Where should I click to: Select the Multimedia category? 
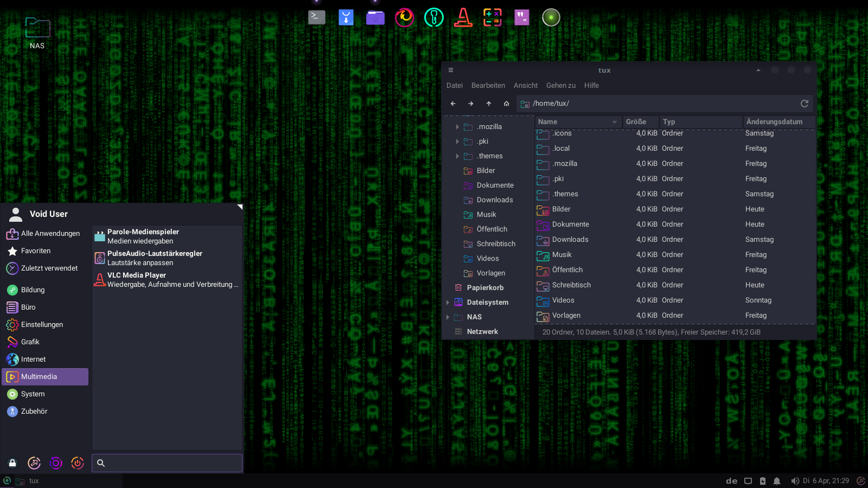click(45, 377)
